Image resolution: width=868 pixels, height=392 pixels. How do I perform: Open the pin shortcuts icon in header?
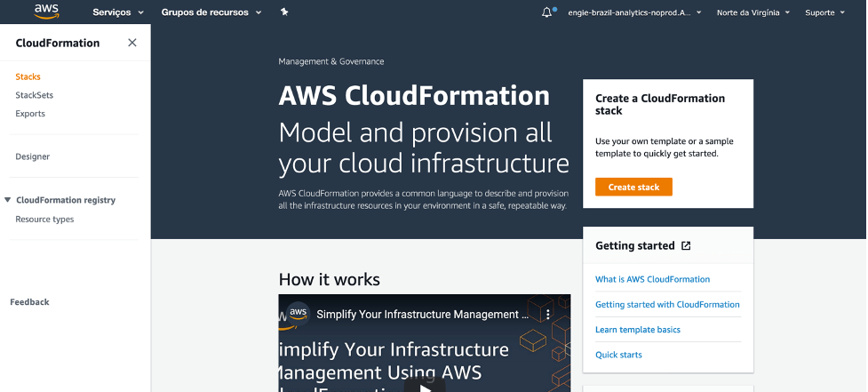click(x=284, y=12)
